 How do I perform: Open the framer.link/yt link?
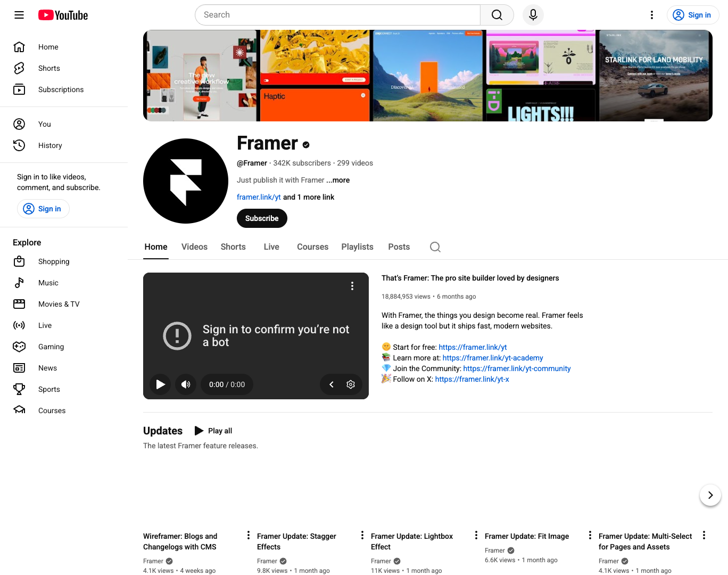coord(259,197)
